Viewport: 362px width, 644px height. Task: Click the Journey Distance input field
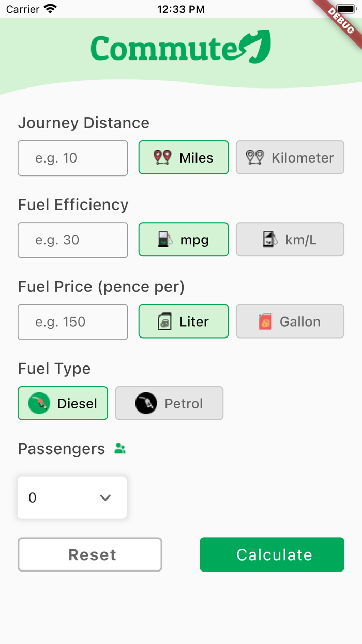click(72, 157)
